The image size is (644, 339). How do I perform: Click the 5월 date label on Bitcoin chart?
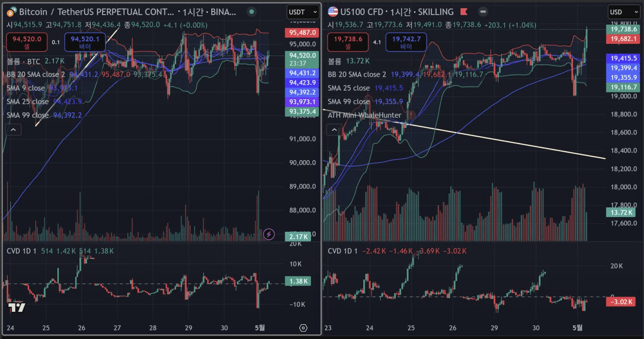point(260,327)
